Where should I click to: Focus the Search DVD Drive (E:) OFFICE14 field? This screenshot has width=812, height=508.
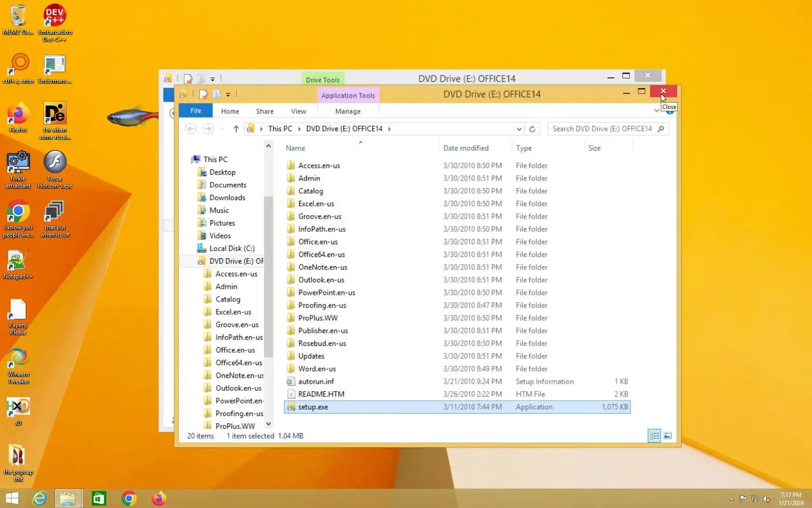602,129
